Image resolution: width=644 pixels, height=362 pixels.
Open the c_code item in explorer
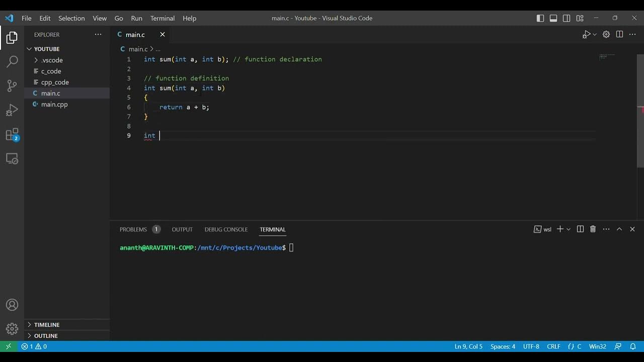(67, 71)
